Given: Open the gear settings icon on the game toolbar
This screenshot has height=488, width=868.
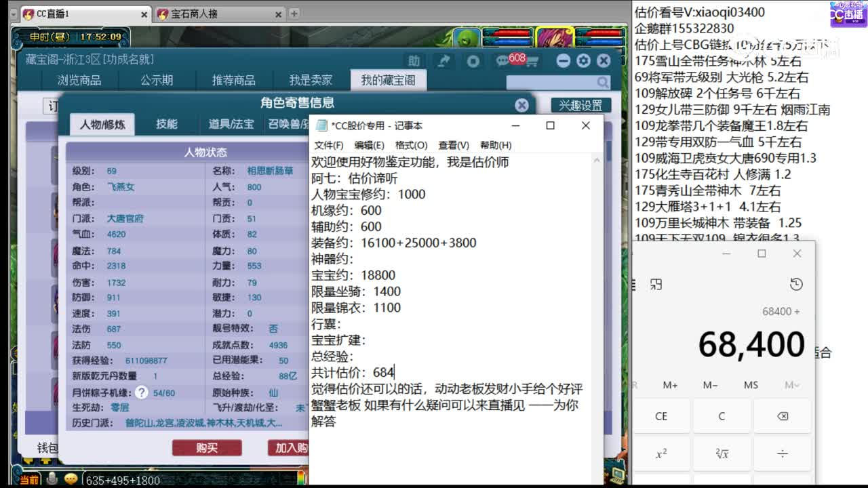Looking at the screenshot, I should [x=583, y=60].
